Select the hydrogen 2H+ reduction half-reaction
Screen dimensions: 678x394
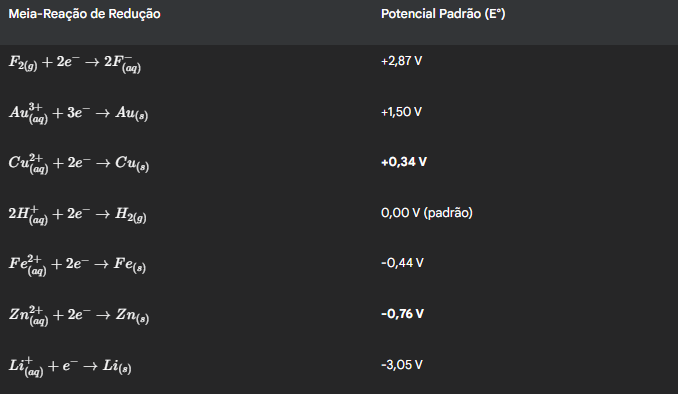coord(77,215)
